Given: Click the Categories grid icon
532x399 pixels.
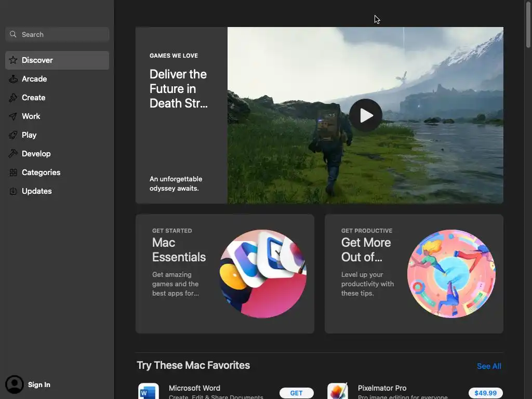Looking at the screenshot, I should coord(13,172).
